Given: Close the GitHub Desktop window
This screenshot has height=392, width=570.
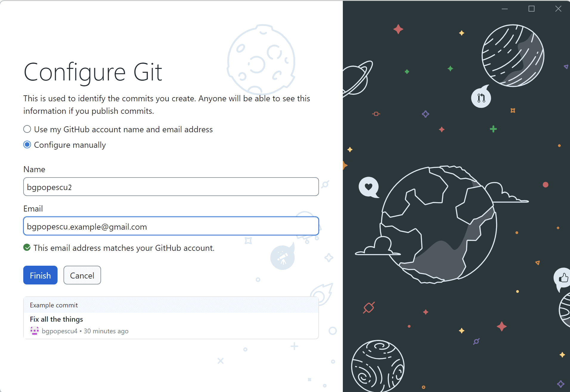Looking at the screenshot, I should pyautogui.click(x=558, y=9).
